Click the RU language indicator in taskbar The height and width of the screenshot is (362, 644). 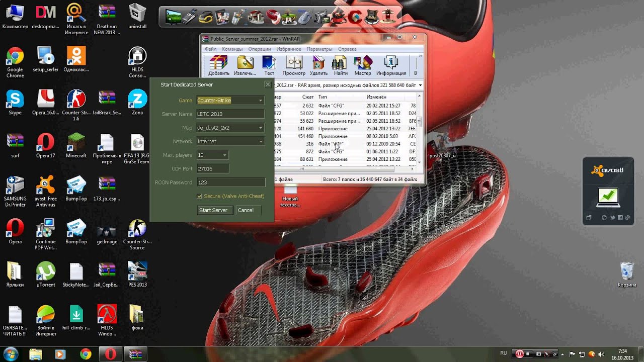point(504,353)
